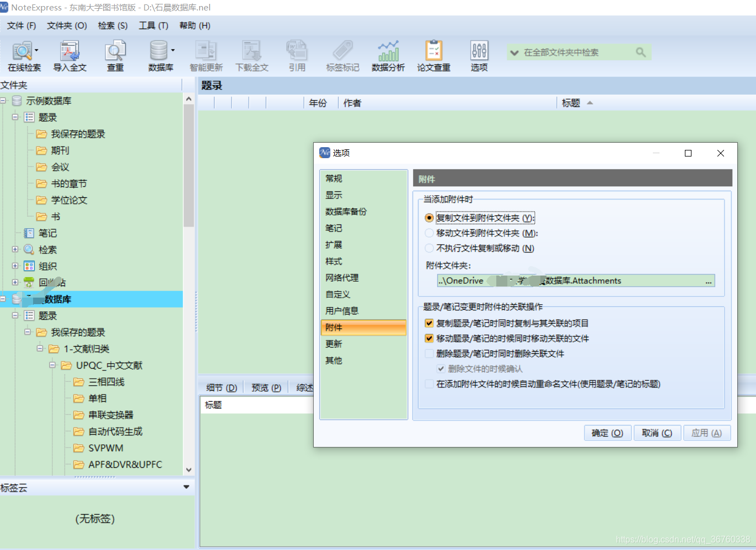Toggle 删除文件的时候确认 checkbox
Screen dimensions: 756x550
tap(441, 369)
